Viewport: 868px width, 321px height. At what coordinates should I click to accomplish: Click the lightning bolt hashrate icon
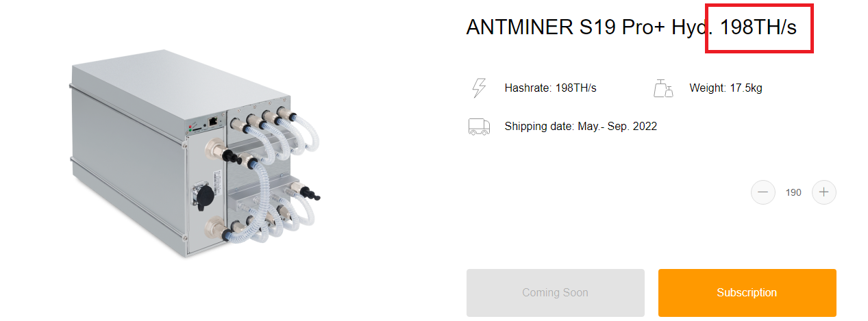click(479, 88)
